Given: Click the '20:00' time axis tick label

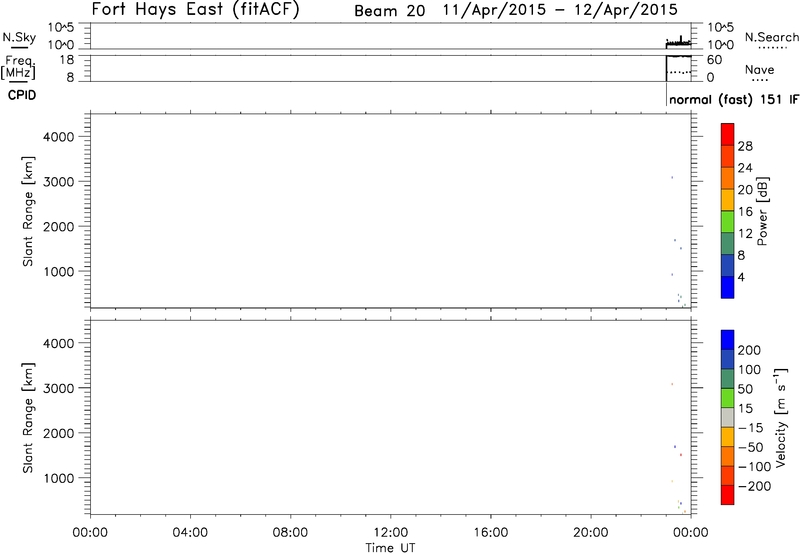Looking at the screenshot, I should click(x=590, y=533).
